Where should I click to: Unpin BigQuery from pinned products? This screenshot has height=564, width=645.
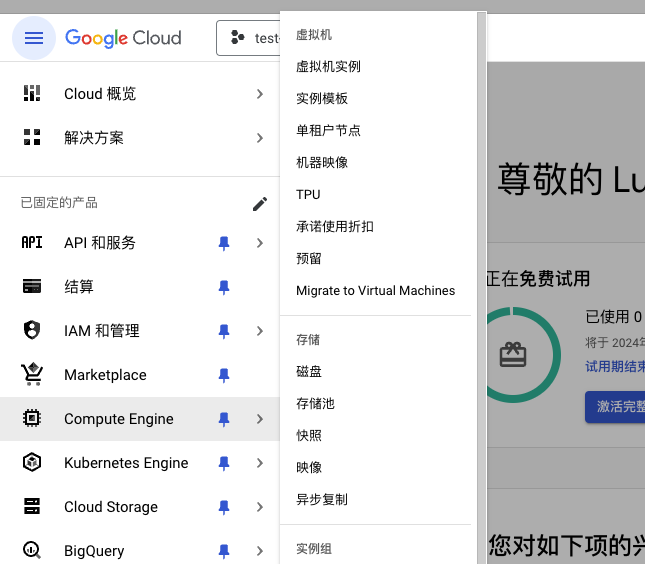pyautogui.click(x=224, y=551)
